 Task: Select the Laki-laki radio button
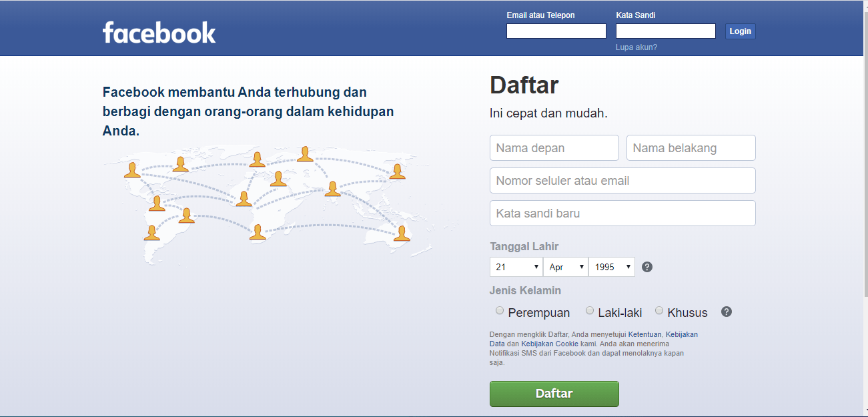click(590, 311)
